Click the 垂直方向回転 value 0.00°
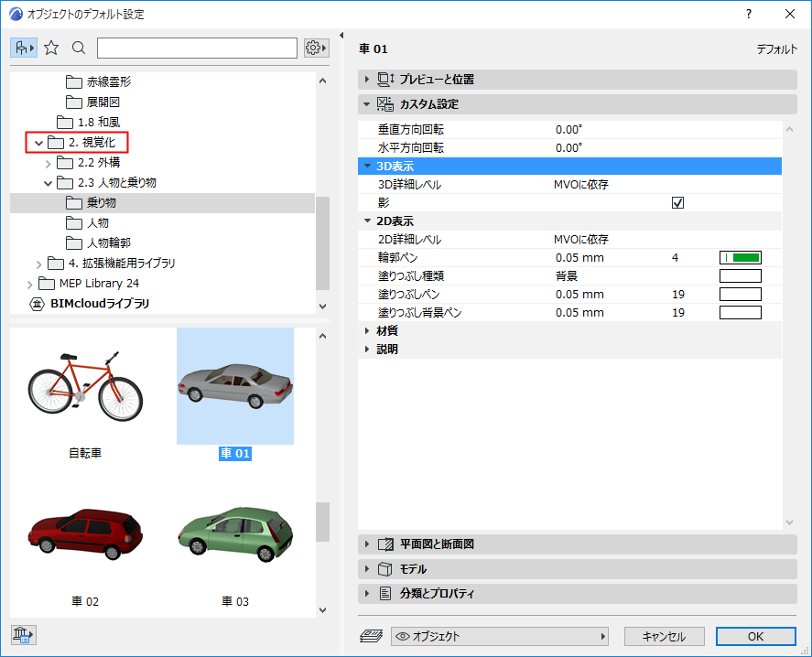The height and width of the screenshot is (657, 812). coord(568,129)
